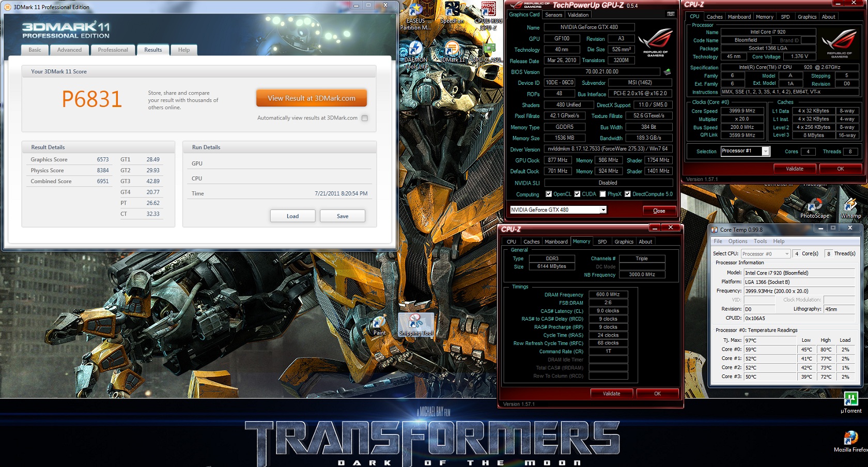868x467 pixels.
Task: Open the Paint desktop shortcut
Action: 379,325
